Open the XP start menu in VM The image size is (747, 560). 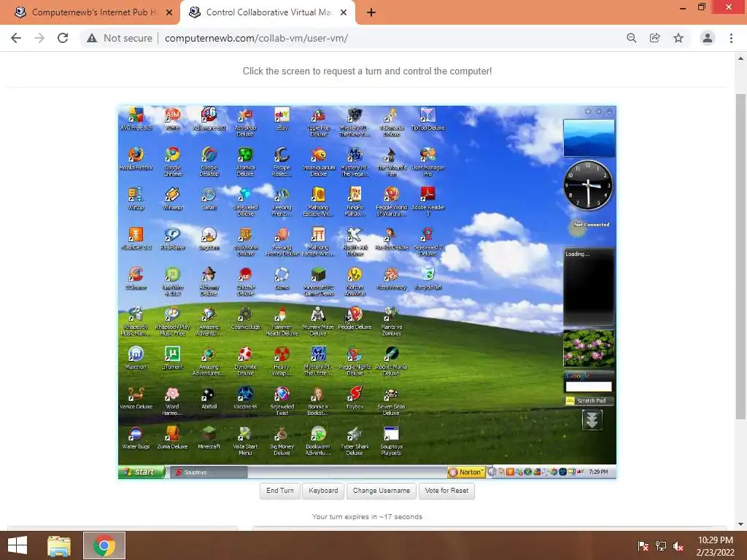[x=142, y=472]
